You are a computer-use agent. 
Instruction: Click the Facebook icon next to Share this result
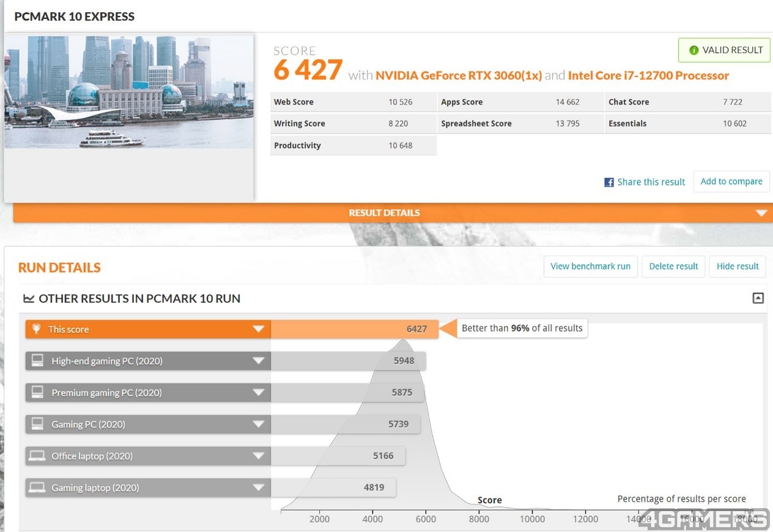609,182
